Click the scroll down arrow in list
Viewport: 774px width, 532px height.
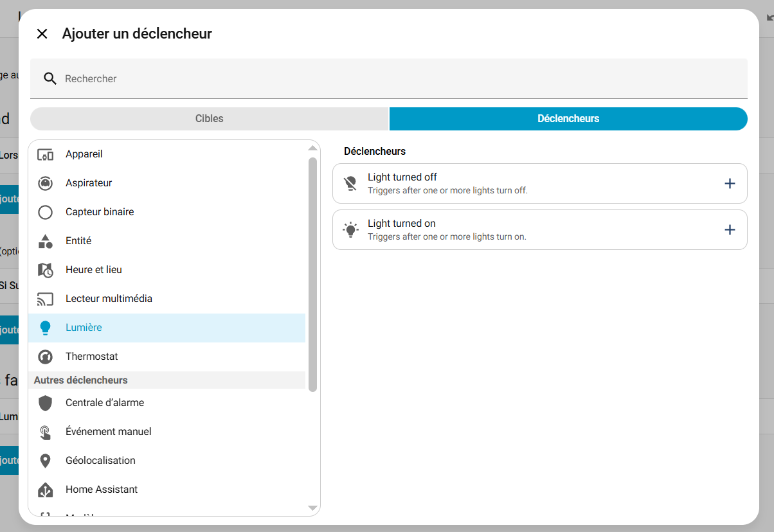313,508
